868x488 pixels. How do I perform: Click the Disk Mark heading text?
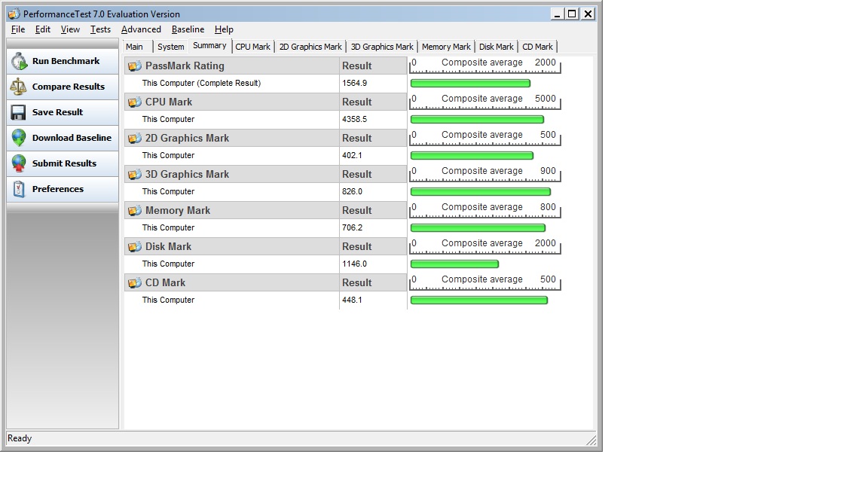point(168,247)
